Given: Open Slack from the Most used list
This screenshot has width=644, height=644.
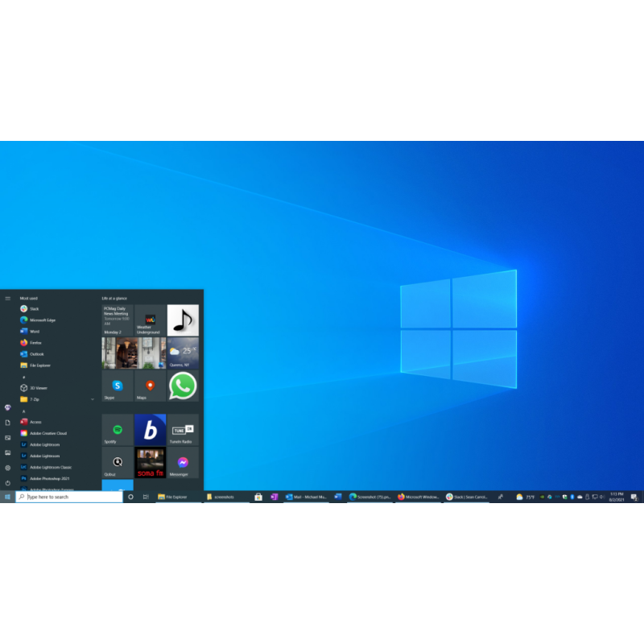Looking at the screenshot, I should coord(34,308).
